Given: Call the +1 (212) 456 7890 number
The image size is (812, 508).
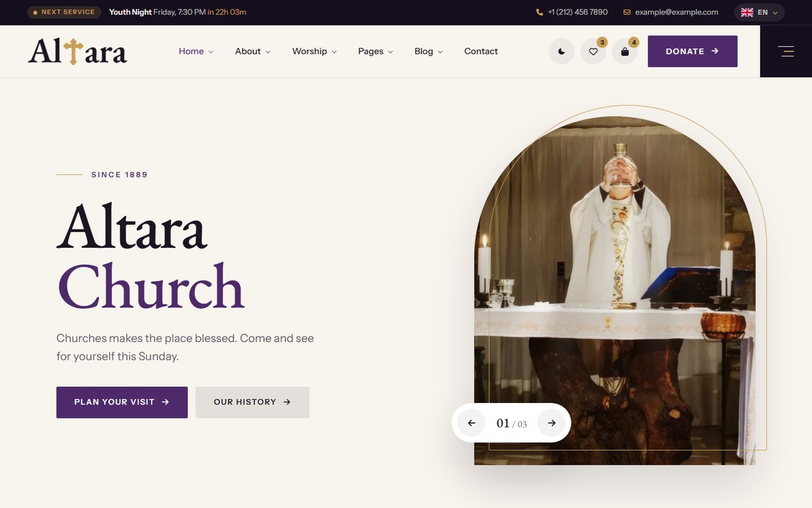Looking at the screenshot, I should pyautogui.click(x=577, y=12).
